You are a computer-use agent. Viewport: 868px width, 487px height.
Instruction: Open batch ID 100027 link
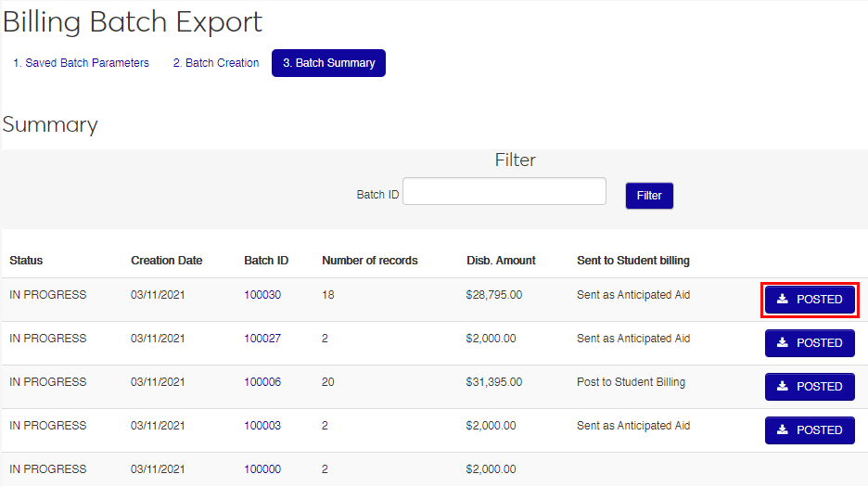[262, 339]
